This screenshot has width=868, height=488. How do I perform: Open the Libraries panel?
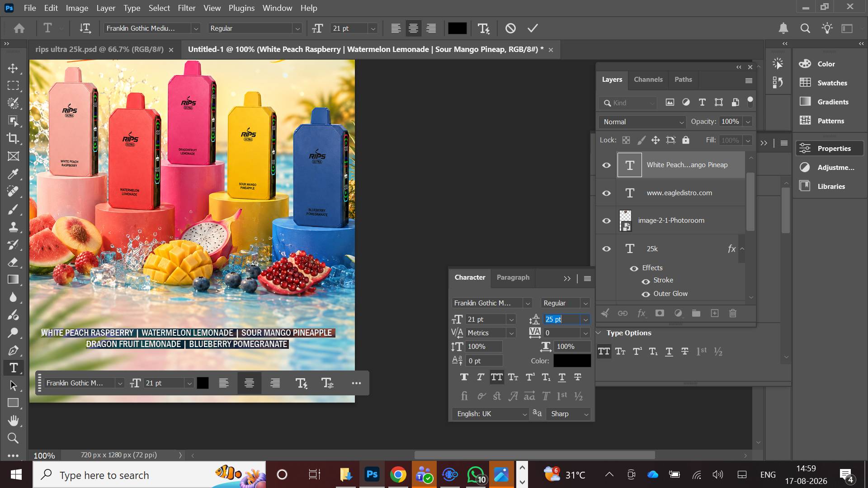coord(830,186)
